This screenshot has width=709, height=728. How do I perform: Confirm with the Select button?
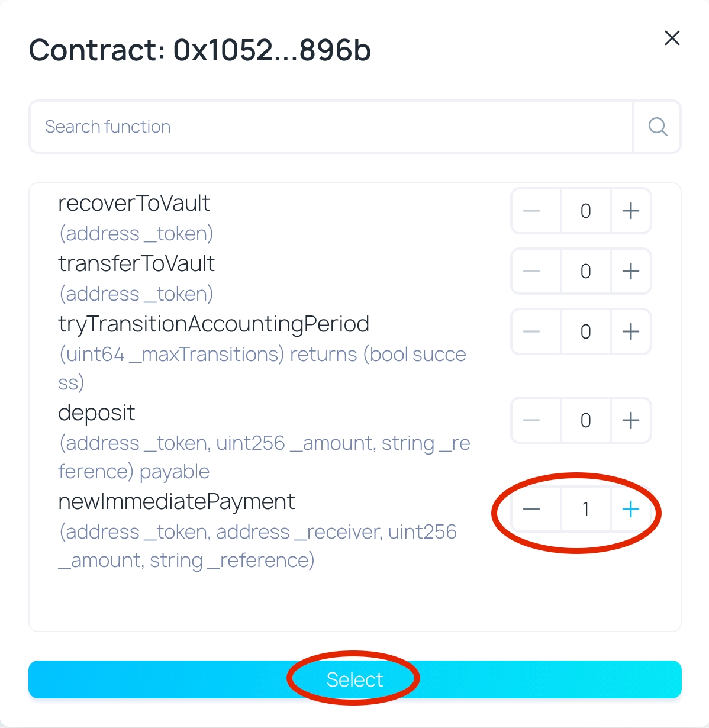point(355,679)
